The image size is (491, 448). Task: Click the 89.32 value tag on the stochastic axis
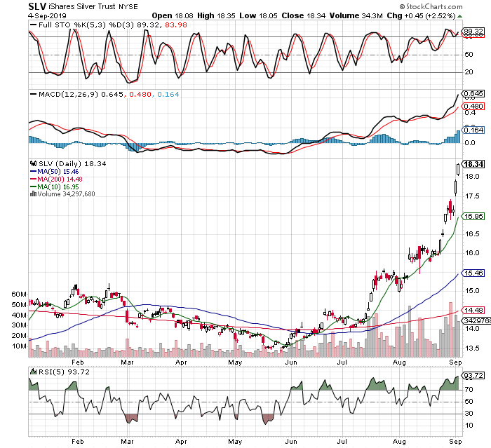tap(473, 32)
